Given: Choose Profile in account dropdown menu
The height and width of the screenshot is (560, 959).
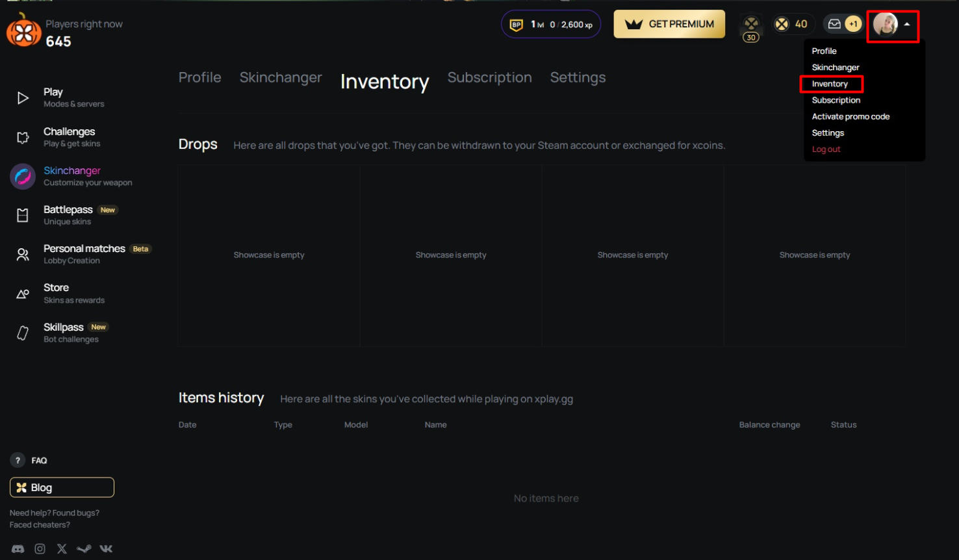Looking at the screenshot, I should click(824, 51).
